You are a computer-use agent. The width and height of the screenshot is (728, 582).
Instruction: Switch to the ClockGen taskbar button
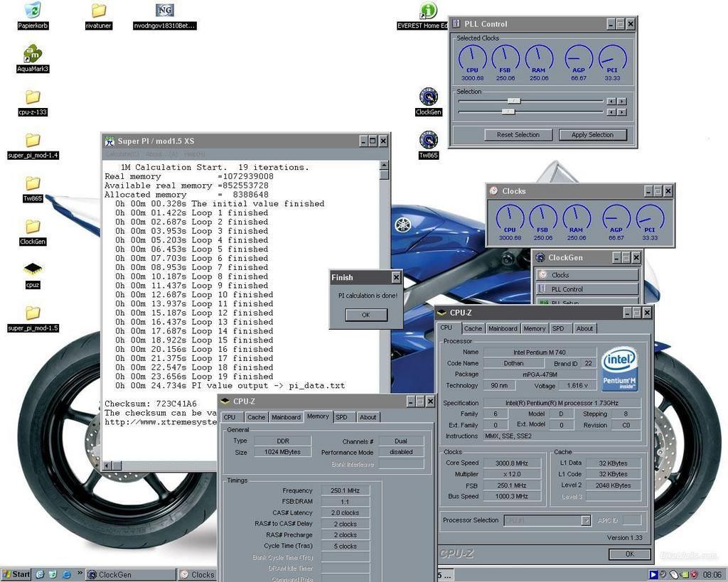pyautogui.click(x=132, y=575)
